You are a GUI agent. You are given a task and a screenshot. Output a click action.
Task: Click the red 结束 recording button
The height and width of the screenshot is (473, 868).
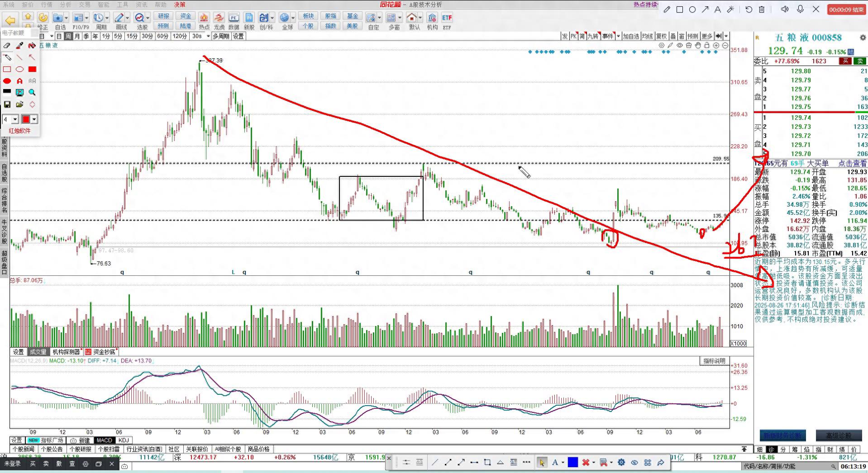[846, 9]
